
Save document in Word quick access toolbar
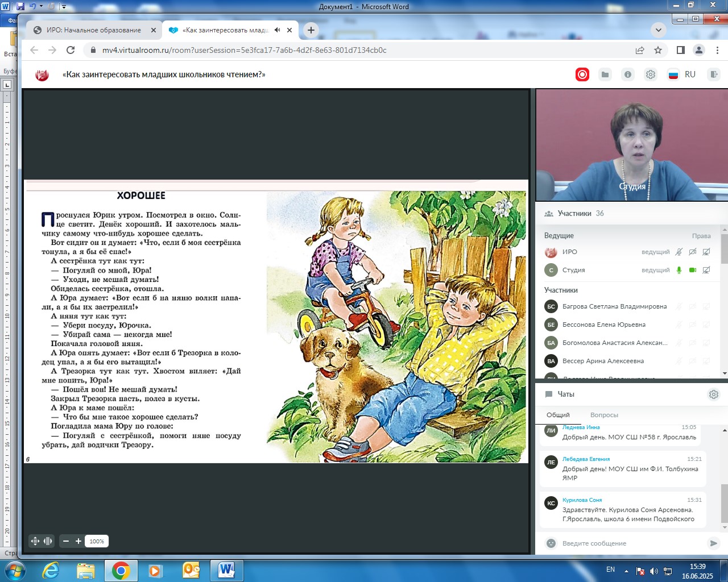click(20, 7)
